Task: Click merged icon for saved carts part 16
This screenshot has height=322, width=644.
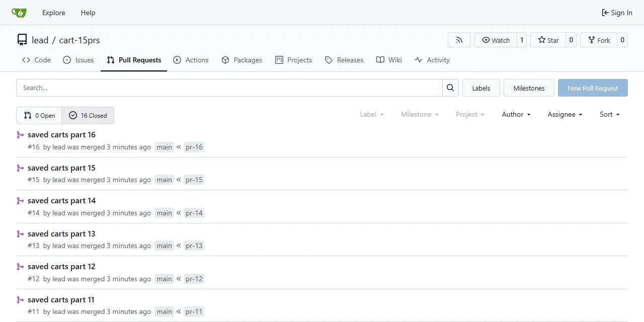Action: pyautogui.click(x=20, y=135)
